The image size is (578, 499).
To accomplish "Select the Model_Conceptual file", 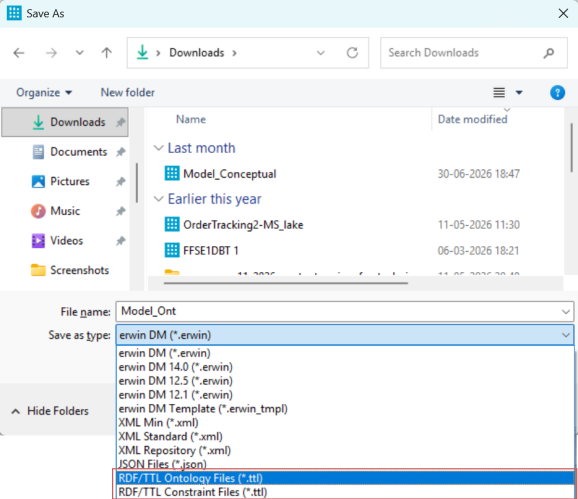I will pyautogui.click(x=230, y=174).
